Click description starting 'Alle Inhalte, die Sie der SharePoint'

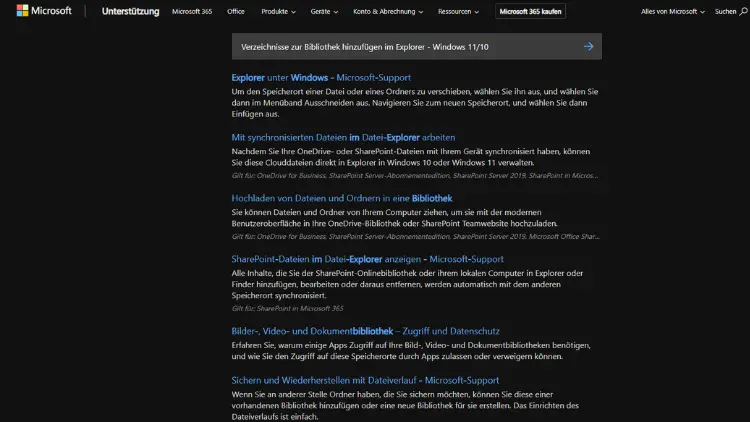pos(407,284)
